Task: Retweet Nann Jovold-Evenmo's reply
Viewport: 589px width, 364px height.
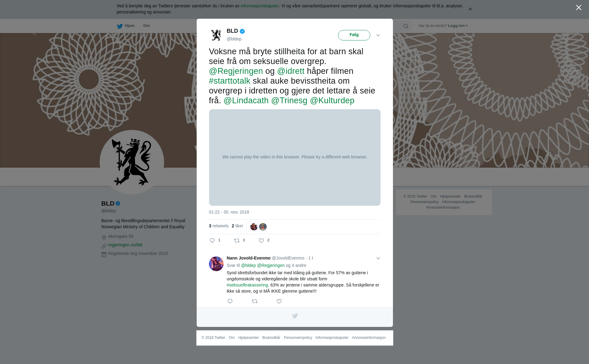Action: pos(255,301)
